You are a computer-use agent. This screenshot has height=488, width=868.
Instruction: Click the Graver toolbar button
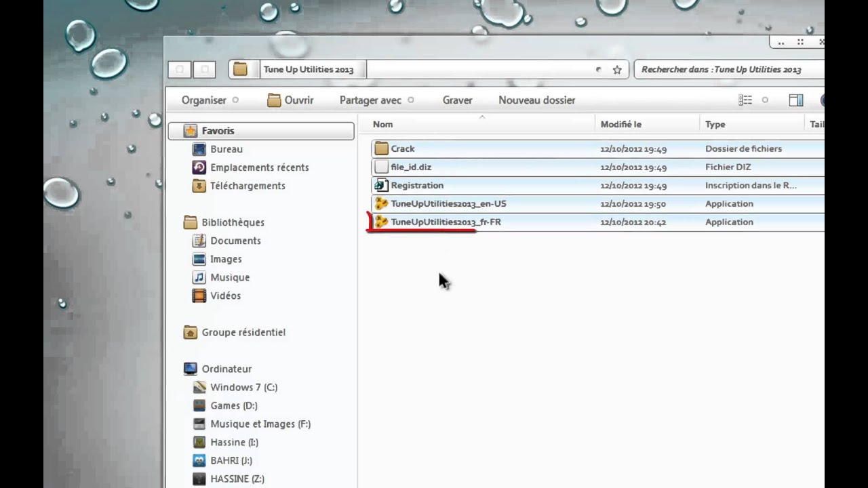click(457, 100)
